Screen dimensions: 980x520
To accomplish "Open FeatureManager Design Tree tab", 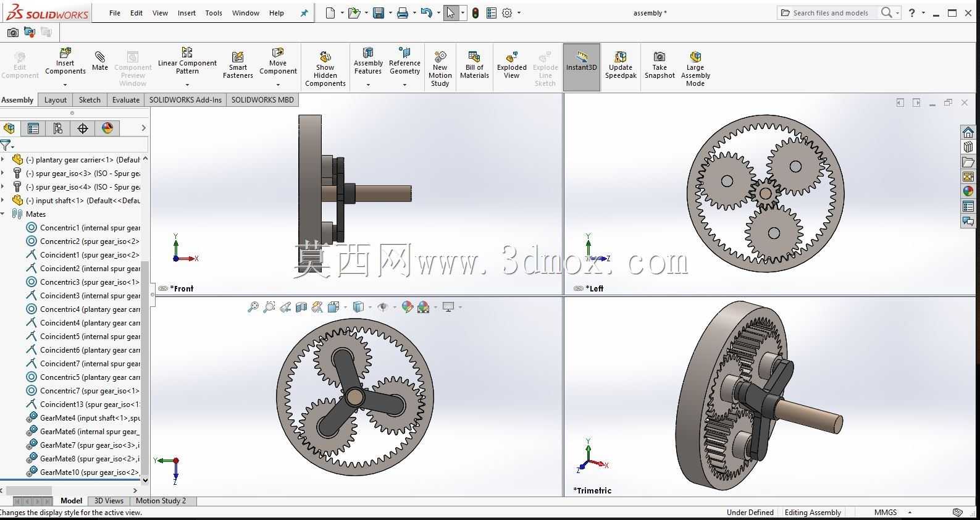I will pyautogui.click(x=9, y=128).
